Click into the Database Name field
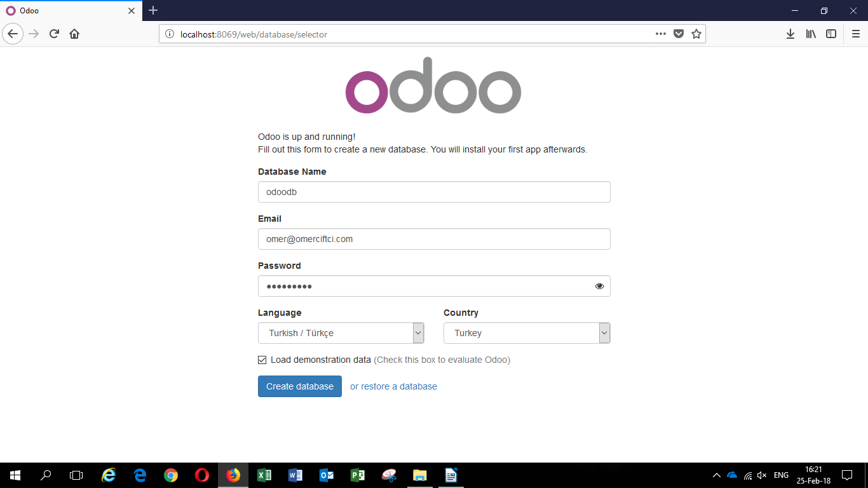The height and width of the screenshot is (488, 868). (x=434, y=192)
